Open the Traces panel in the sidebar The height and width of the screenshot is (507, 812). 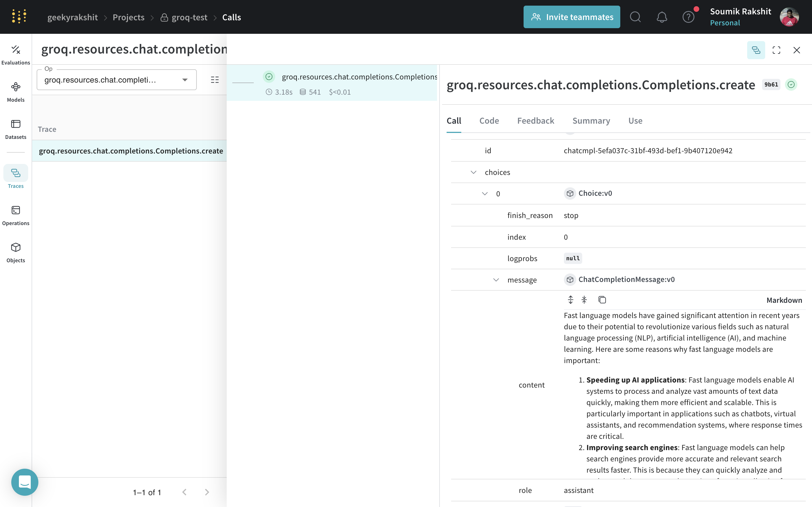point(16,176)
